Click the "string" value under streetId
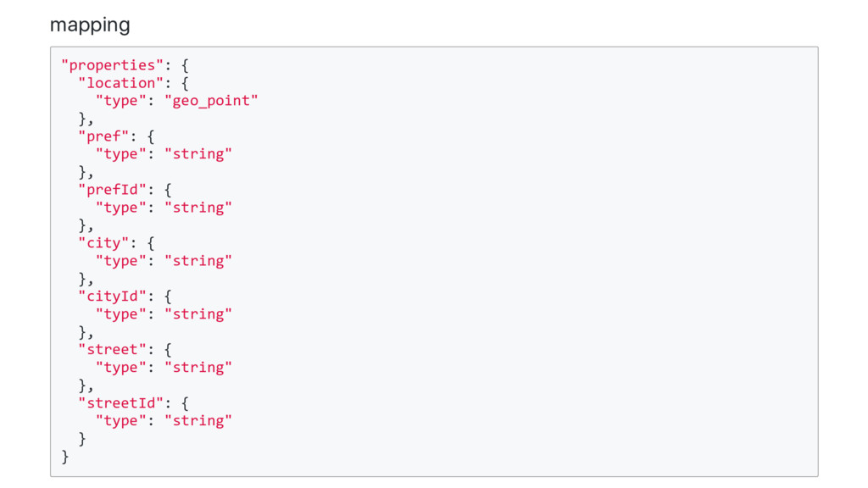868x488 pixels. point(198,421)
